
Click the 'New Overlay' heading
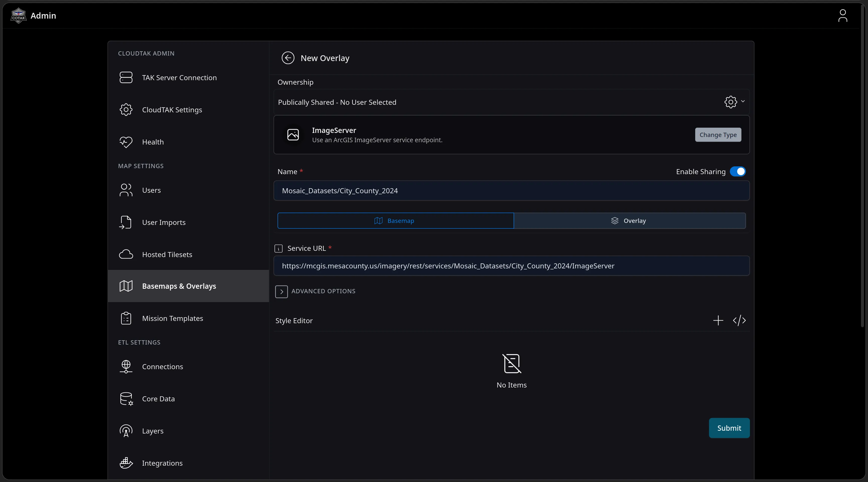click(x=325, y=58)
